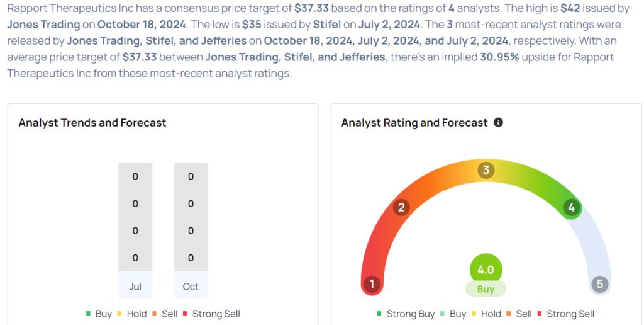Viewport: 644px width, 325px height.
Task: Toggle Hold series in trends legend
Action: 132,314
